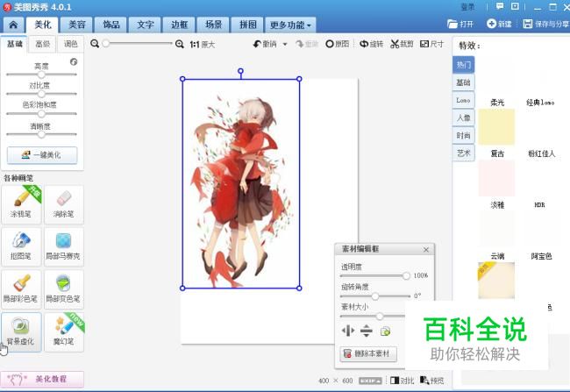Image resolution: width=570 pixels, height=392 pixels.
Task: Click the 打开 folder icon
Action: click(452, 24)
